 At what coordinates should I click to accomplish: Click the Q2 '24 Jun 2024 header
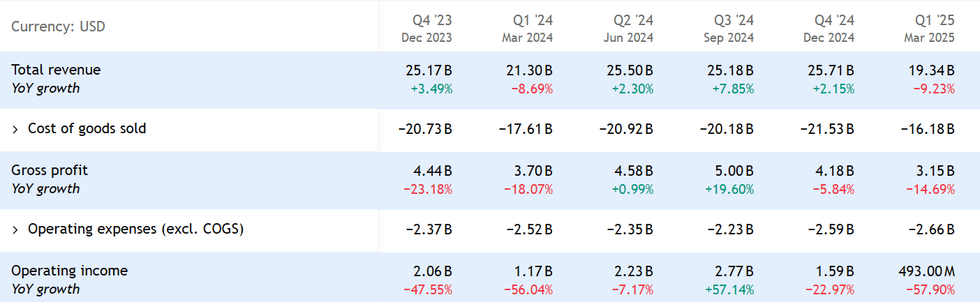(x=628, y=28)
